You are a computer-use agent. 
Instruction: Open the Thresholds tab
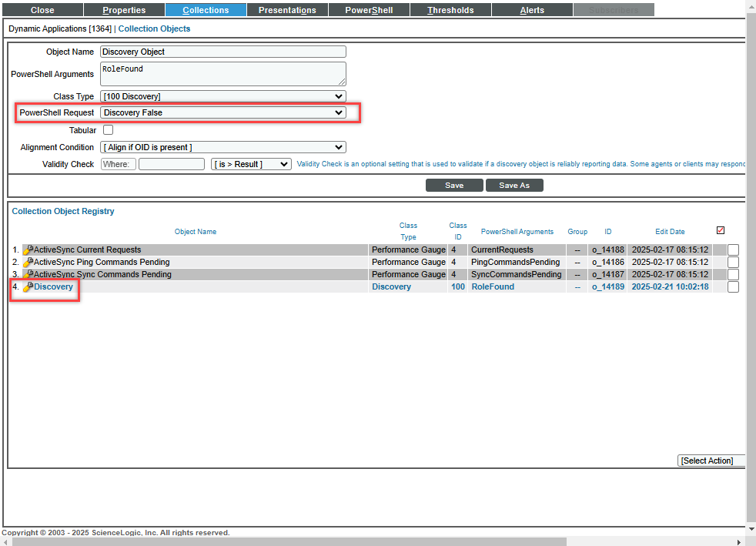[450, 10]
